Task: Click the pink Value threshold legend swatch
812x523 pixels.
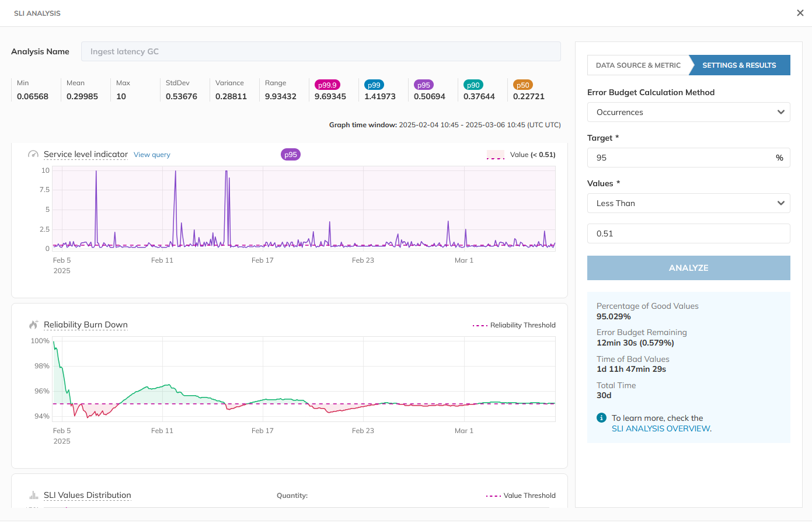Action: click(495, 155)
